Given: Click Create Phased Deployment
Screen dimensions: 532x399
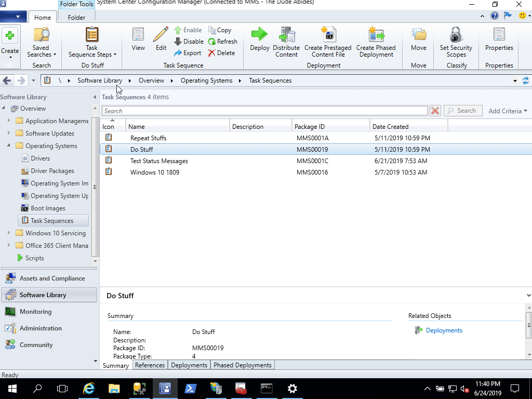Looking at the screenshot, I should click(x=376, y=43).
